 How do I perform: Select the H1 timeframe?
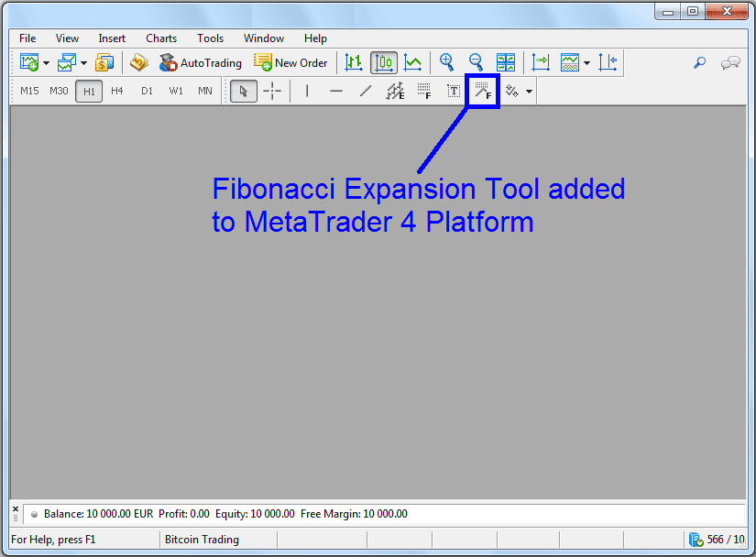(89, 91)
